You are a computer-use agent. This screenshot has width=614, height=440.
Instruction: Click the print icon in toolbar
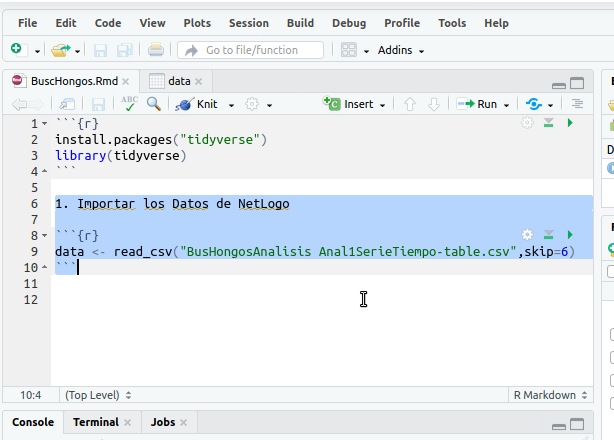pyautogui.click(x=156, y=50)
